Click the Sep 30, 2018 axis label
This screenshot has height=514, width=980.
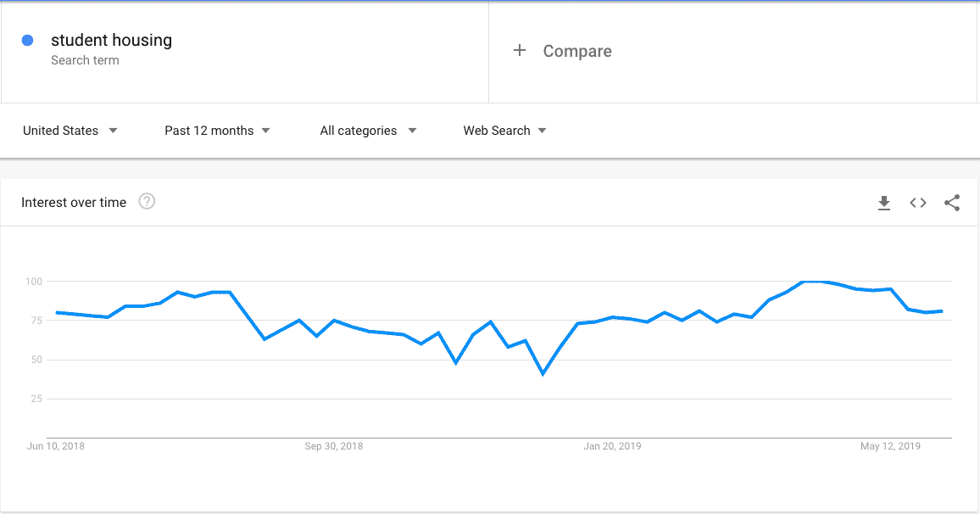334,446
